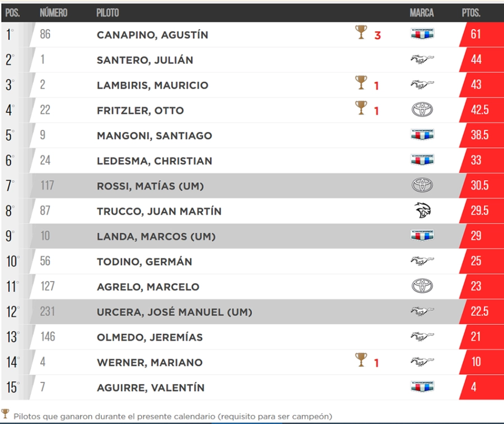Click the Camaro brand logo for Canapino
Viewport: 504px width, 424px height.
click(x=422, y=34)
